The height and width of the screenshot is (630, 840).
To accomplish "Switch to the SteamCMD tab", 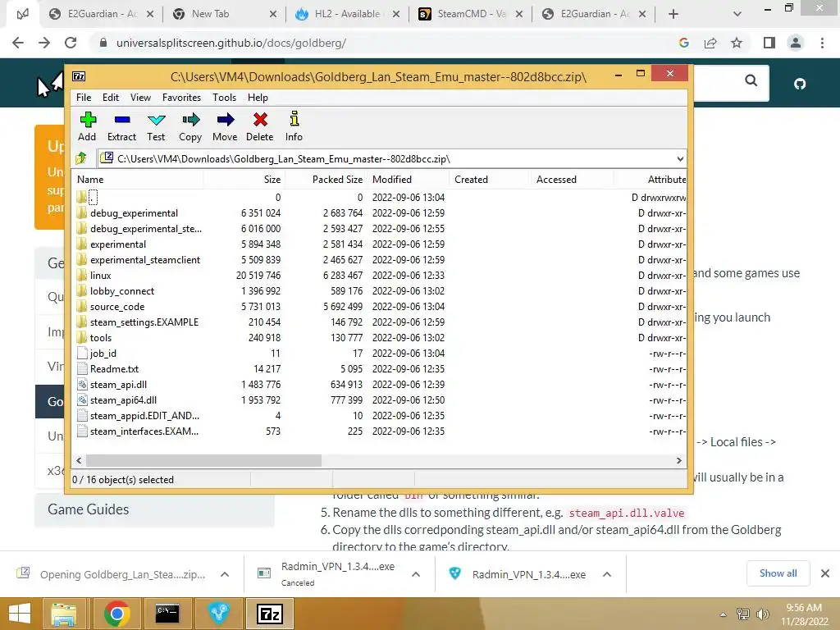I will pyautogui.click(x=470, y=14).
